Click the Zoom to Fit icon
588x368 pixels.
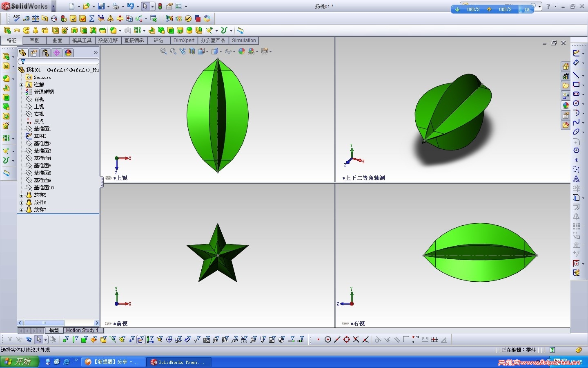click(164, 51)
